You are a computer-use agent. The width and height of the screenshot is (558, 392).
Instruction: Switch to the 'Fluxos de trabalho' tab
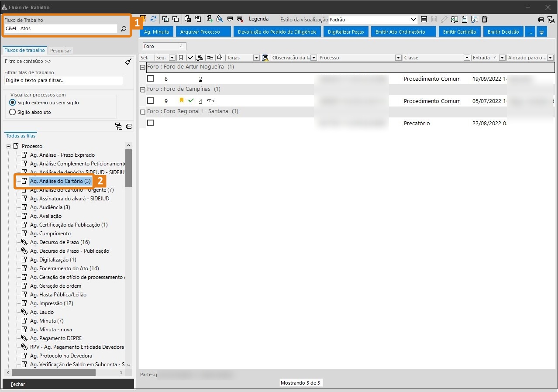[x=24, y=50]
